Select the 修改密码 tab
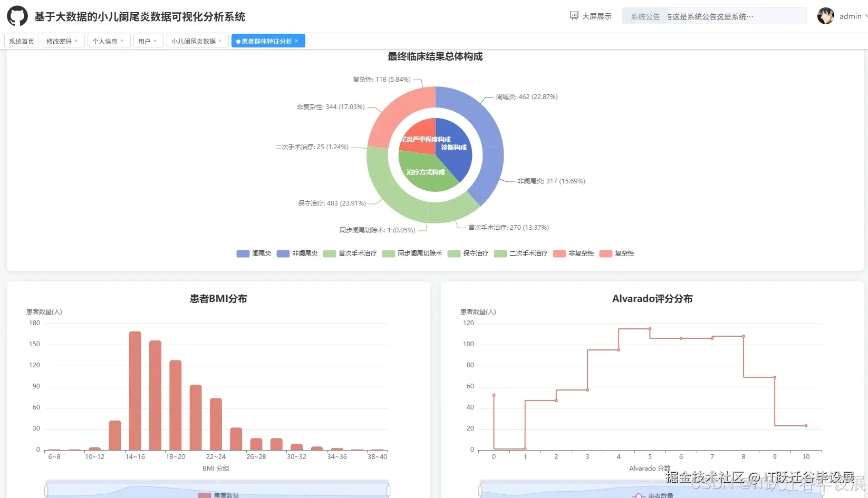Viewport: 868px width, 498px height. point(59,41)
